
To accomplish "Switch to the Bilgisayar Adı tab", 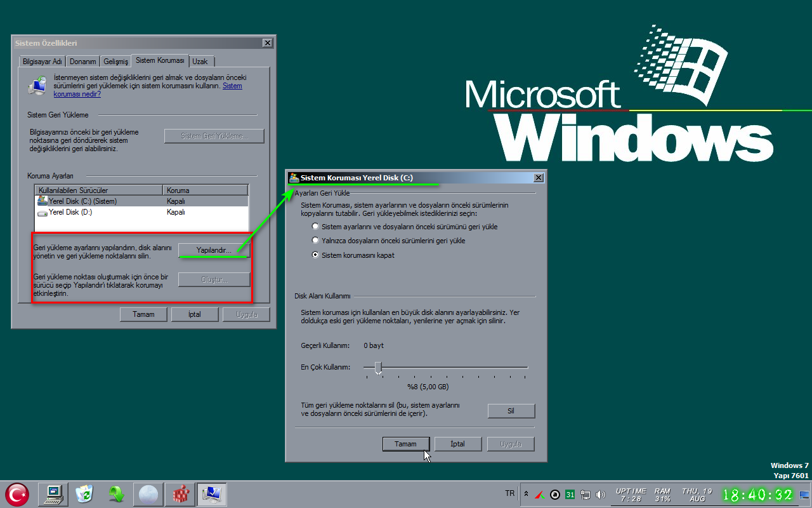I will coord(42,62).
